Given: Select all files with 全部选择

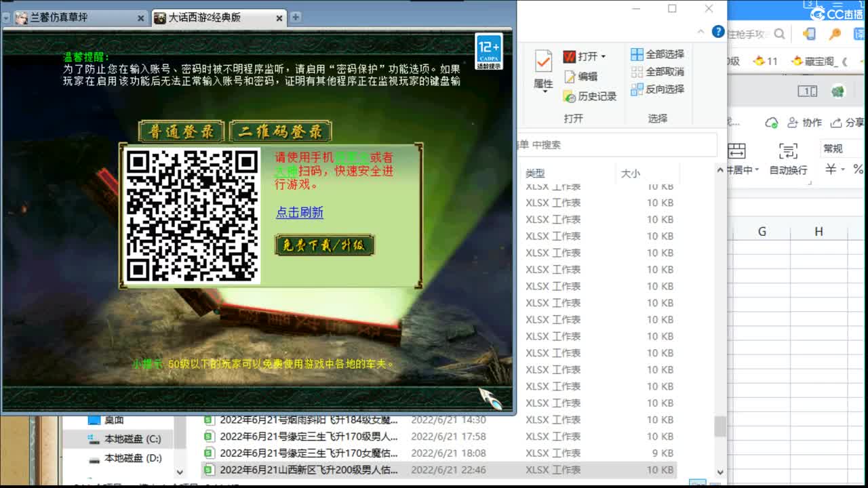Looking at the screenshot, I should coord(657,54).
